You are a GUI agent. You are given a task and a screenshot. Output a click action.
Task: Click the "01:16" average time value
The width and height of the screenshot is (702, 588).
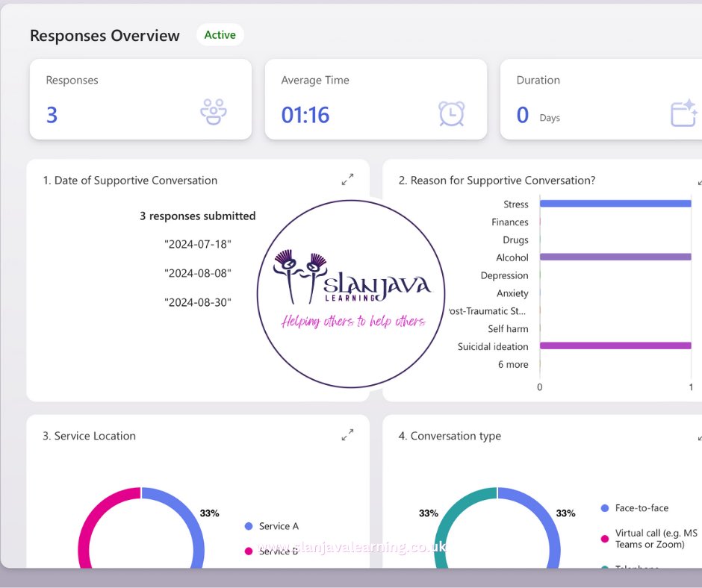coord(305,115)
